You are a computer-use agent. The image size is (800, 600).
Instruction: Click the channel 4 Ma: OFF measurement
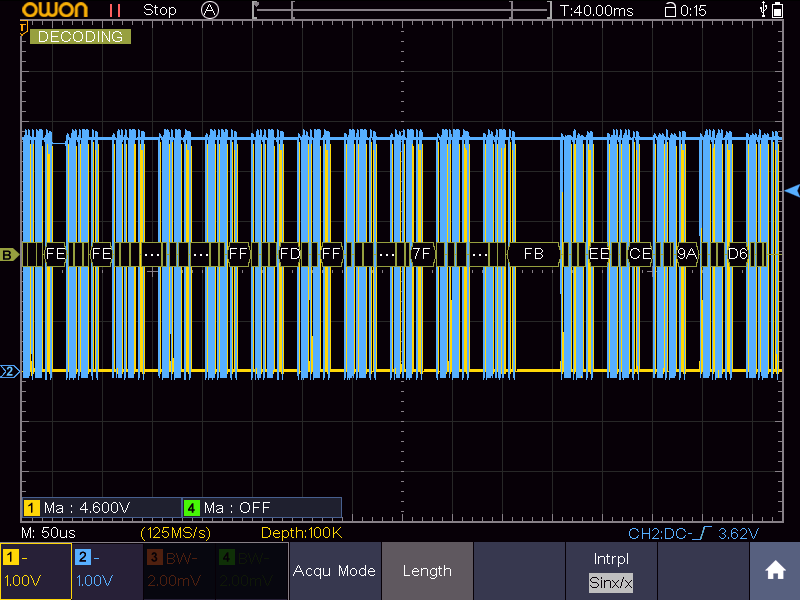tap(262, 508)
